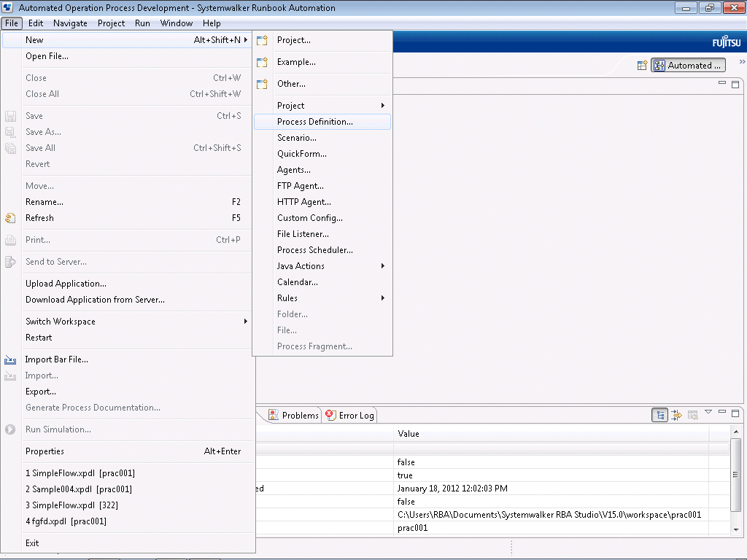Minimize the editor area
The width and height of the screenshot is (747, 560).
[x=722, y=83]
